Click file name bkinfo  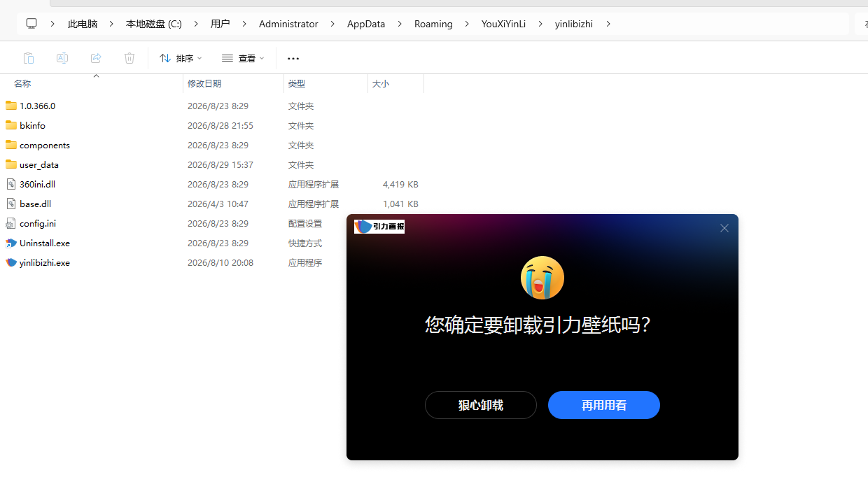tap(32, 125)
